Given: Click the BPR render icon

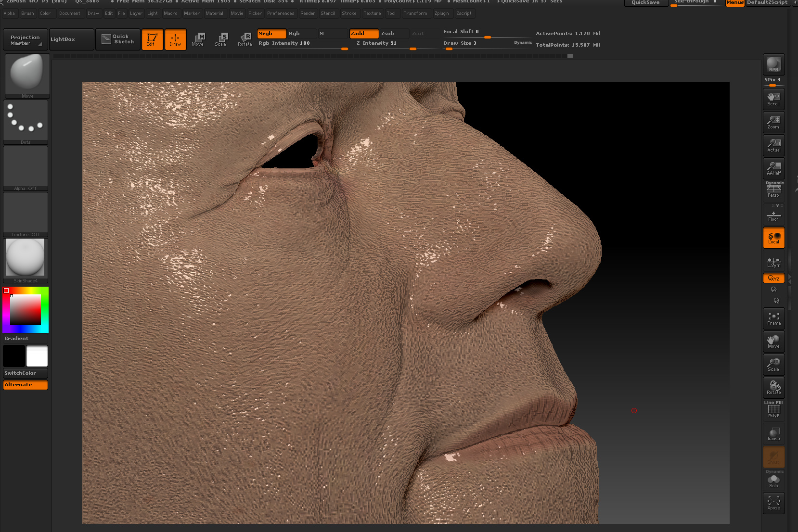Looking at the screenshot, I should (x=773, y=64).
